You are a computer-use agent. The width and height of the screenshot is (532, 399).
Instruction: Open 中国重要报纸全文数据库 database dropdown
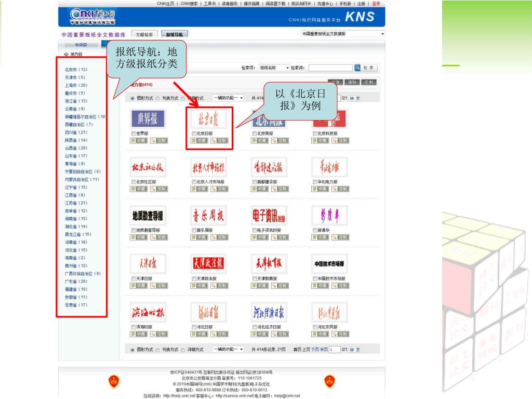[343, 34]
